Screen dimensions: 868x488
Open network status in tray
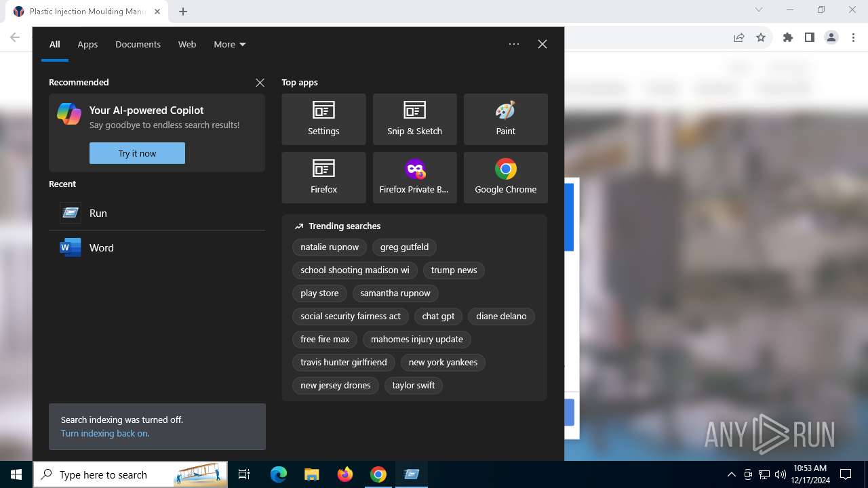click(764, 474)
